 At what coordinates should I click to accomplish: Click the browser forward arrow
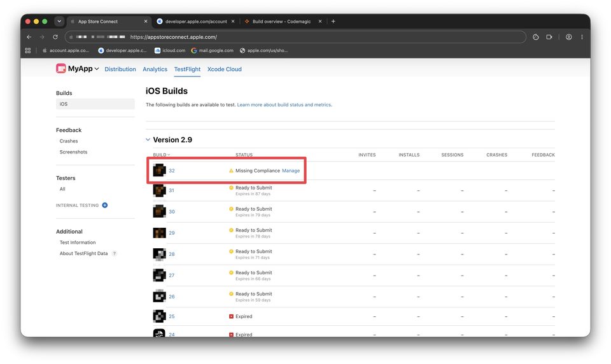(42, 37)
